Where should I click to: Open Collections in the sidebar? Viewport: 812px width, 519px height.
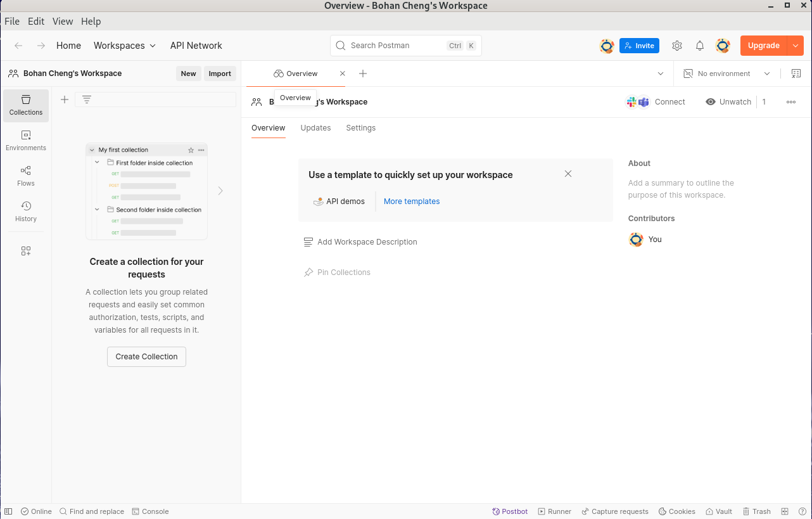click(26, 105)
